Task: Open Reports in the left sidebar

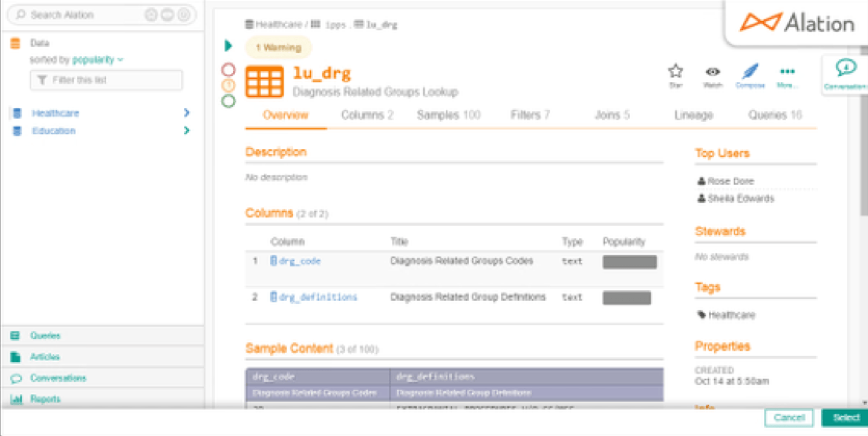Action: pyautogui.click(x=45, y=399)
